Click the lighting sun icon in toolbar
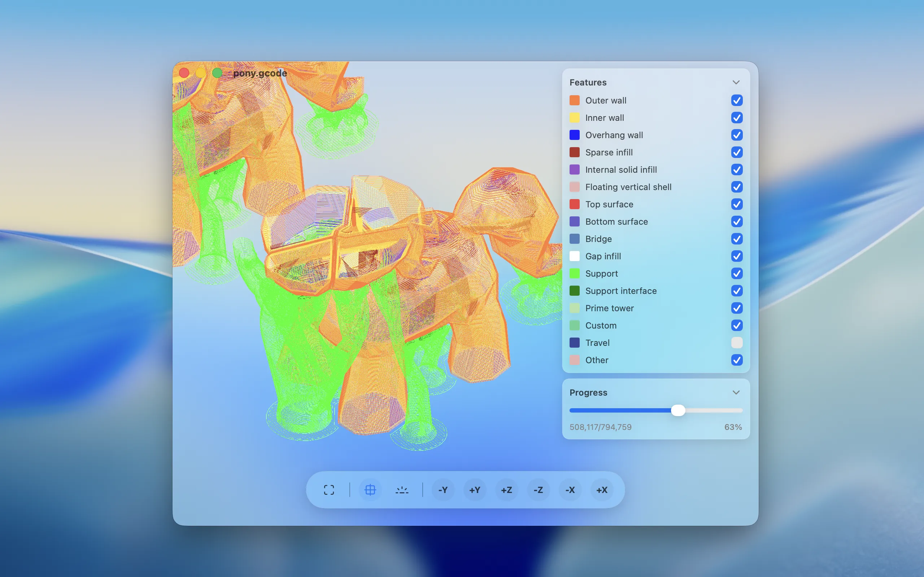 point(402,490)
